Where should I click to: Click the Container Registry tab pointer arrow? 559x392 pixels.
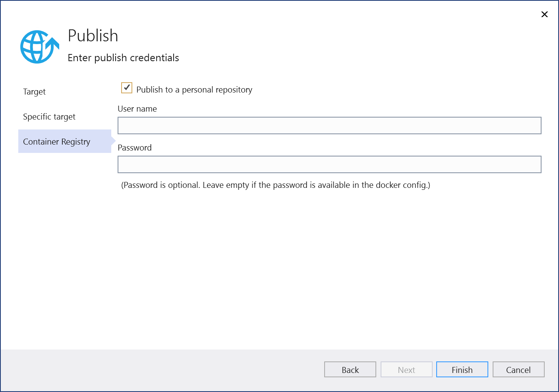pyautogui.click(x=113, y=141)
